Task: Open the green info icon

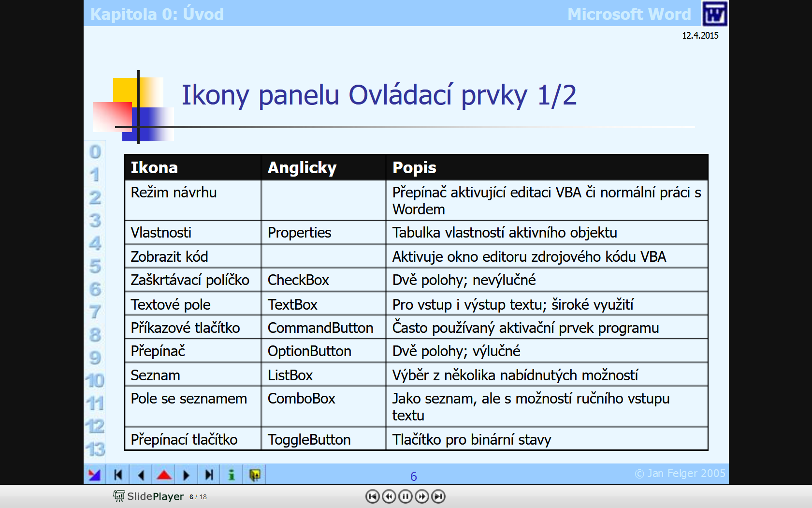Action: pyautogui.click(x=232, y=475)
